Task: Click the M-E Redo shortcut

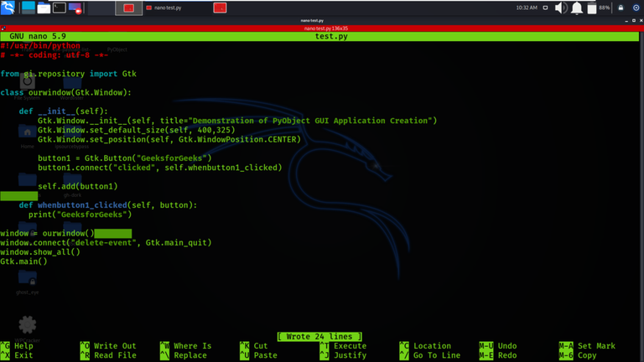Action: point(498,355)
